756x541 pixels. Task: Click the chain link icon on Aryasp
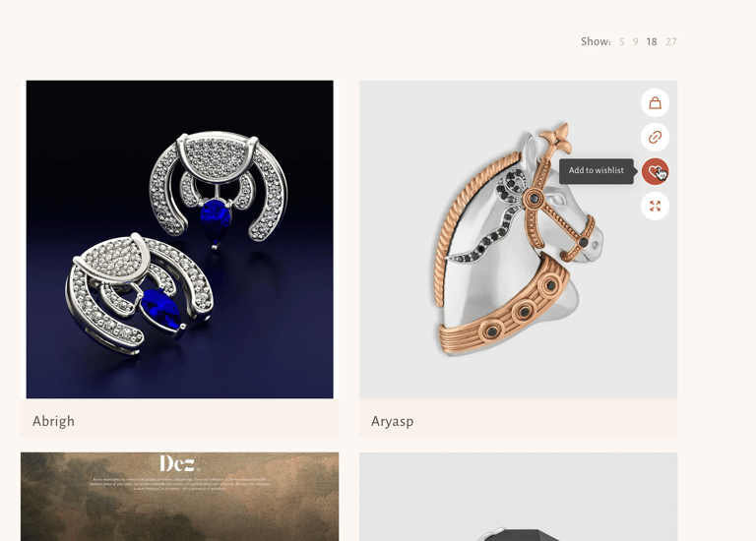(655, 138)
